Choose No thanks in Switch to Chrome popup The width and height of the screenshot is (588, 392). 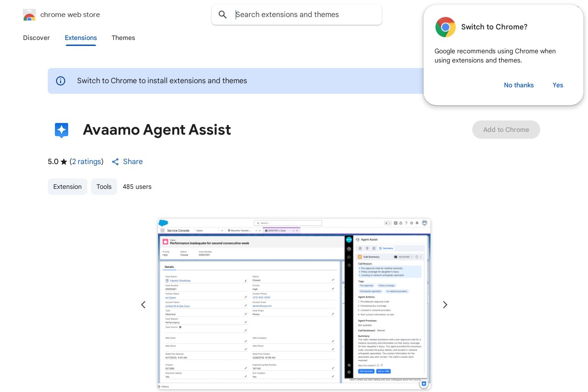(519, 85)
